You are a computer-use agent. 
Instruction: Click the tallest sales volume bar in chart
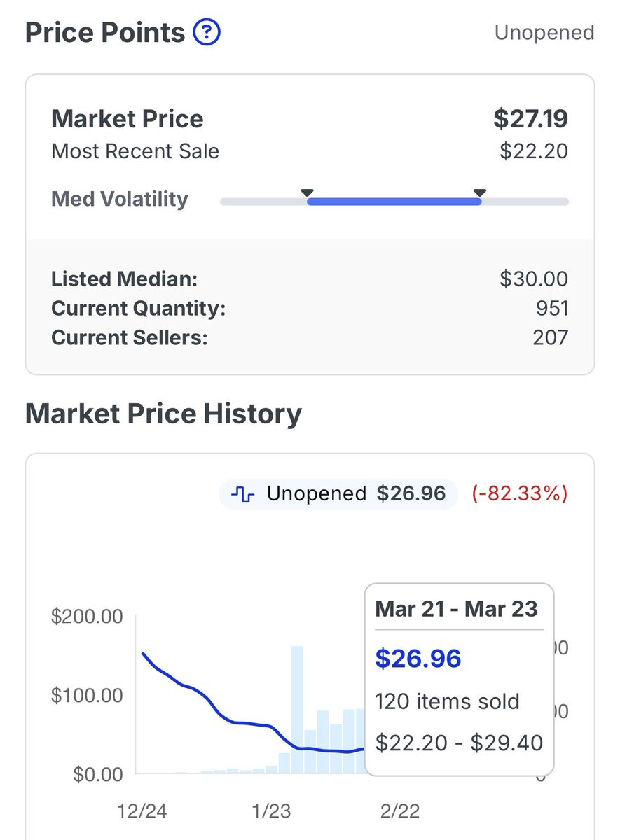[x=297, y=708]
